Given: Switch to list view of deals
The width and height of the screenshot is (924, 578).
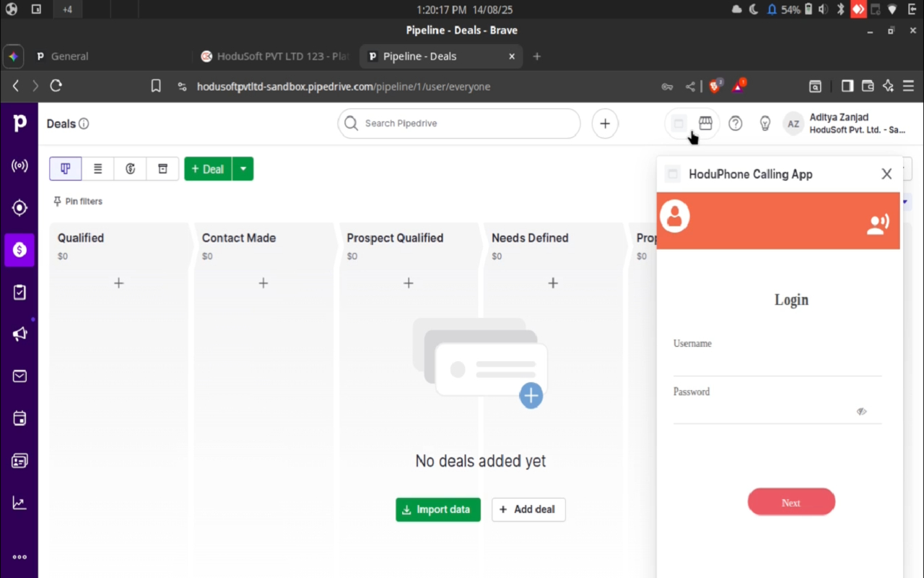Looking at the screenshot, I should click(97, 168).
